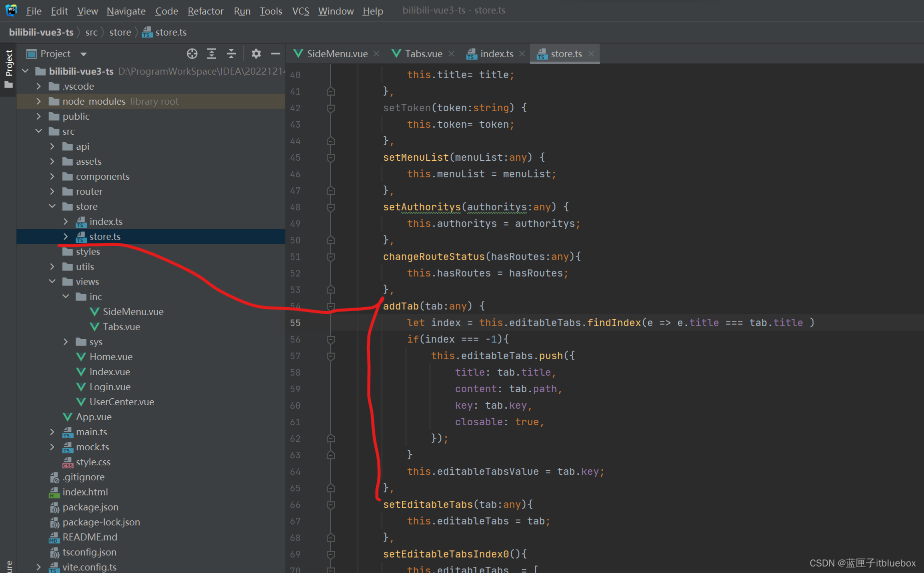Click the Collapse All icon in Project panel

tap(231, 54)
